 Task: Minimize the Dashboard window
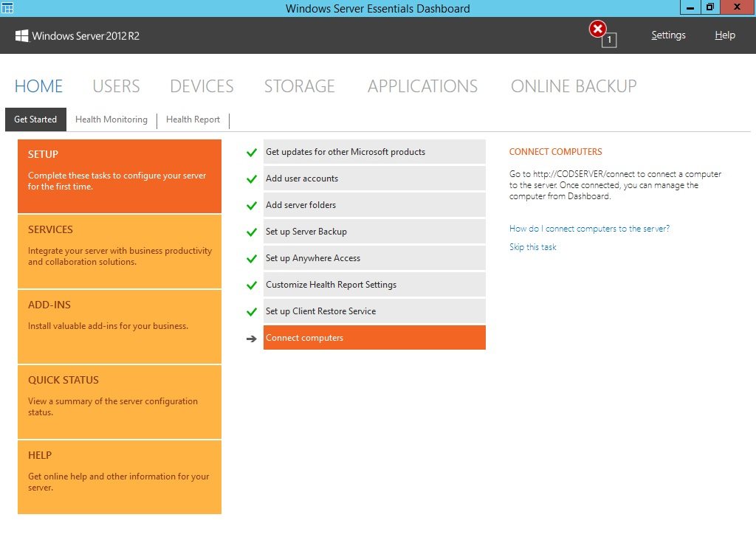click(690, 7)
